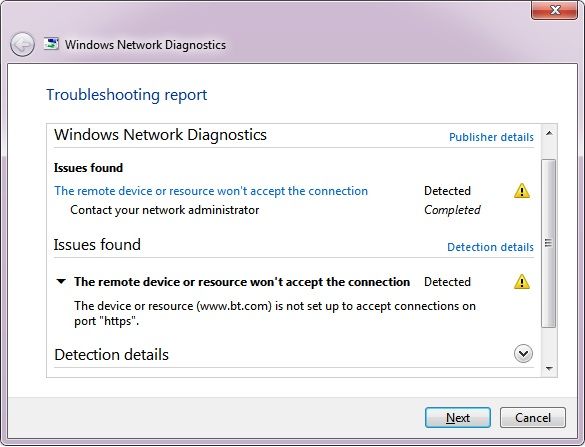Click the scrollbar down arrow

pos(549,369)
